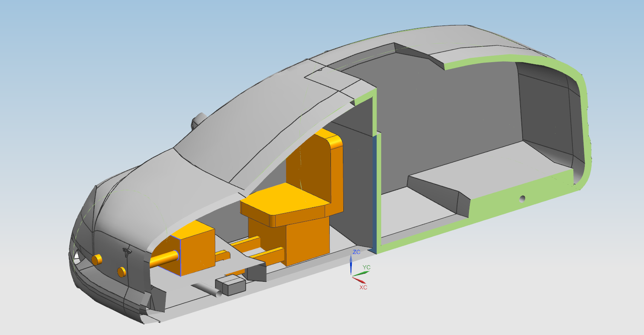Select the red XC axis arrow
The width and height of the screenshot is (644, 335).
click(360, 280)
